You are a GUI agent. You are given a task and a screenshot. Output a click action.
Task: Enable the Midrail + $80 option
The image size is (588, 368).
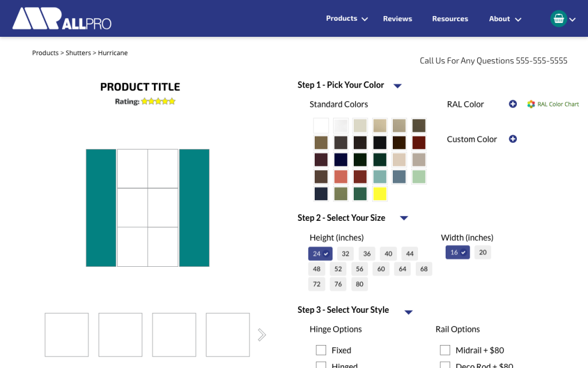click(x=445, y=350)
